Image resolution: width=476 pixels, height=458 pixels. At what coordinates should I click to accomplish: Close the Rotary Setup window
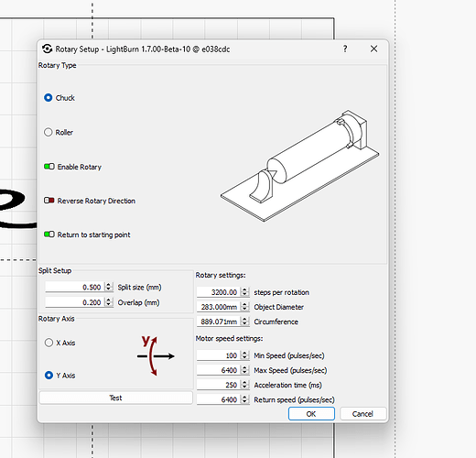[x=373, y=49]
